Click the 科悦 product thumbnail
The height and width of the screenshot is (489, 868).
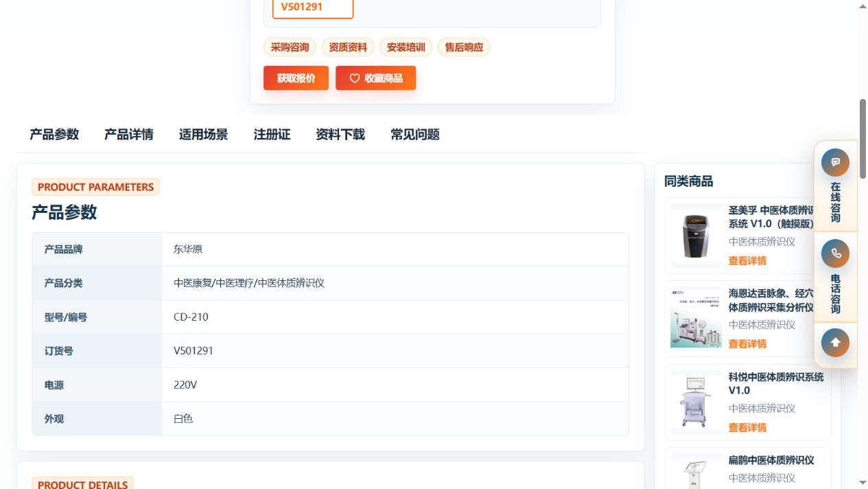coord(696,402)
